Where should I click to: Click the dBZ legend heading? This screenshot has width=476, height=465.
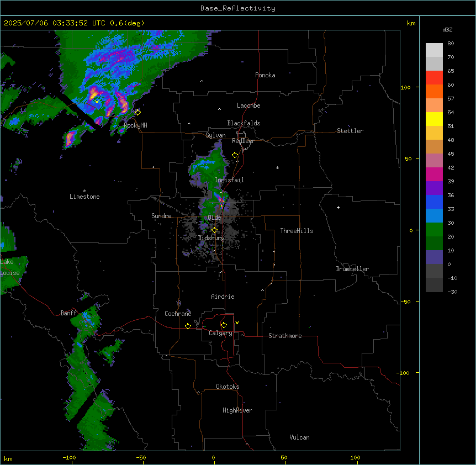tap(447, 30)
